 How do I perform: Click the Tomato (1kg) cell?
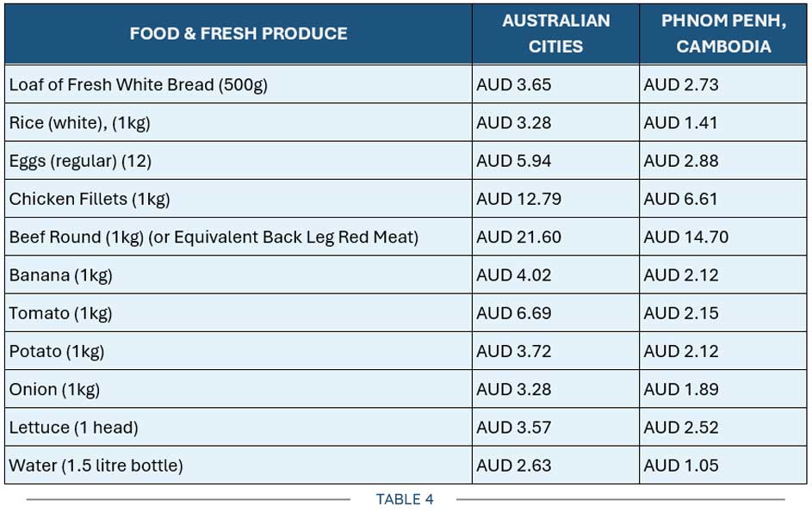click(x=239, y=312)
